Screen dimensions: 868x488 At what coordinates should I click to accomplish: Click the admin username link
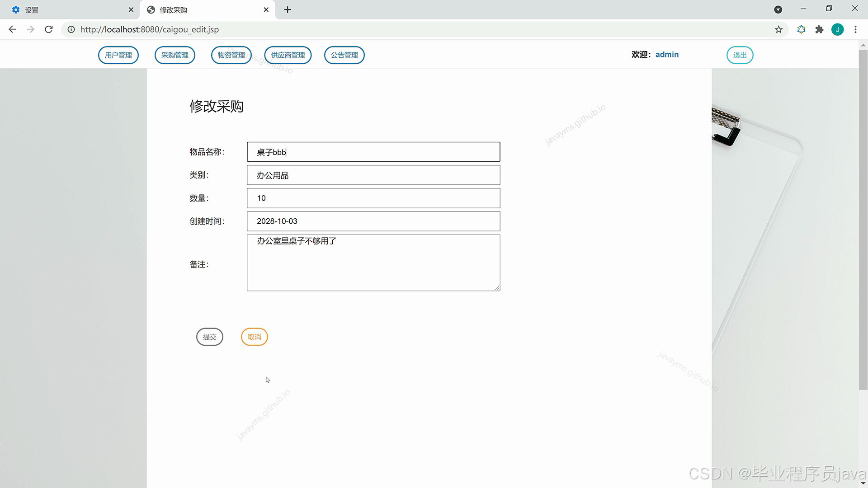click(667, 55)
